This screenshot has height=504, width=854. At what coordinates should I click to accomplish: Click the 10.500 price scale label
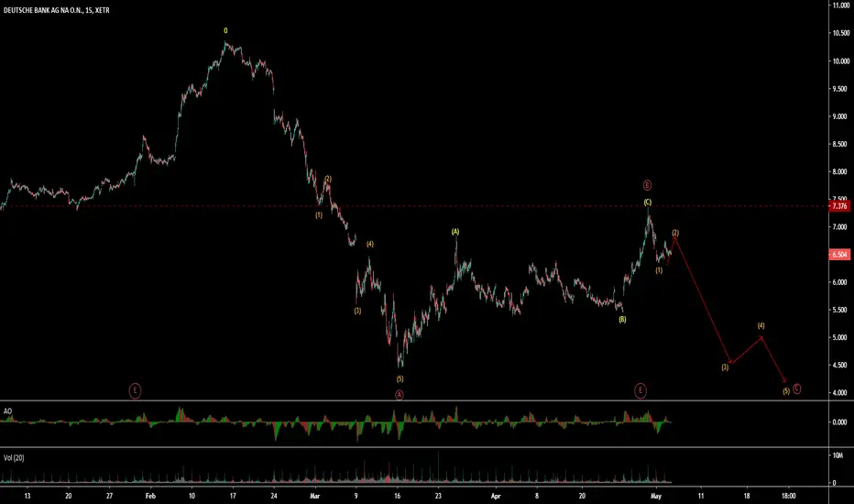(841, 33)
